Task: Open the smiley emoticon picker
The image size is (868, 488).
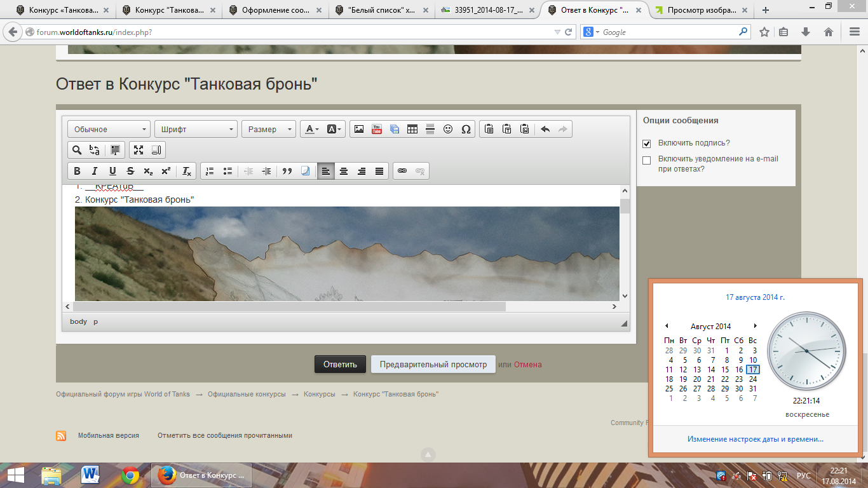Action: point(448,129)
